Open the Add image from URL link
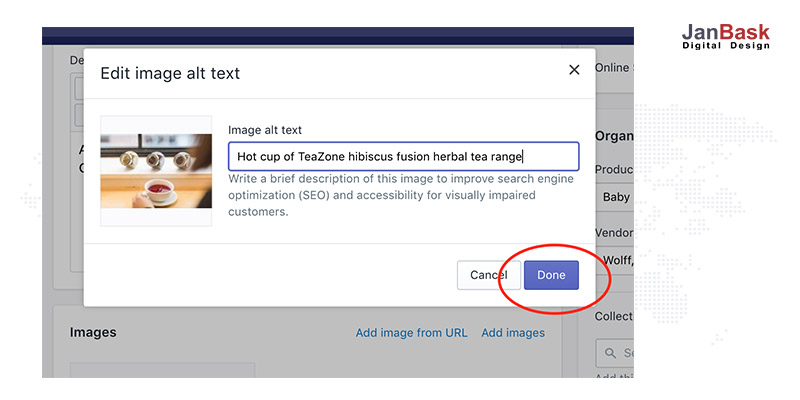This screenshot has height=400, width=800. click(411, 332)
